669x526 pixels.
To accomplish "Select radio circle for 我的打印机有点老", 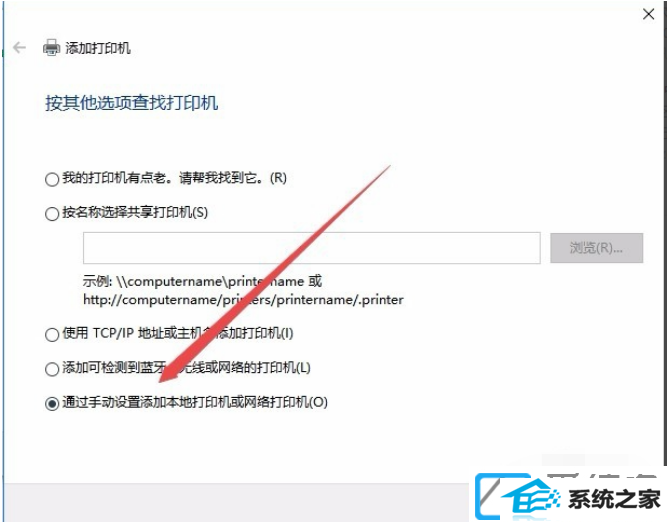I will click(52, 179).
